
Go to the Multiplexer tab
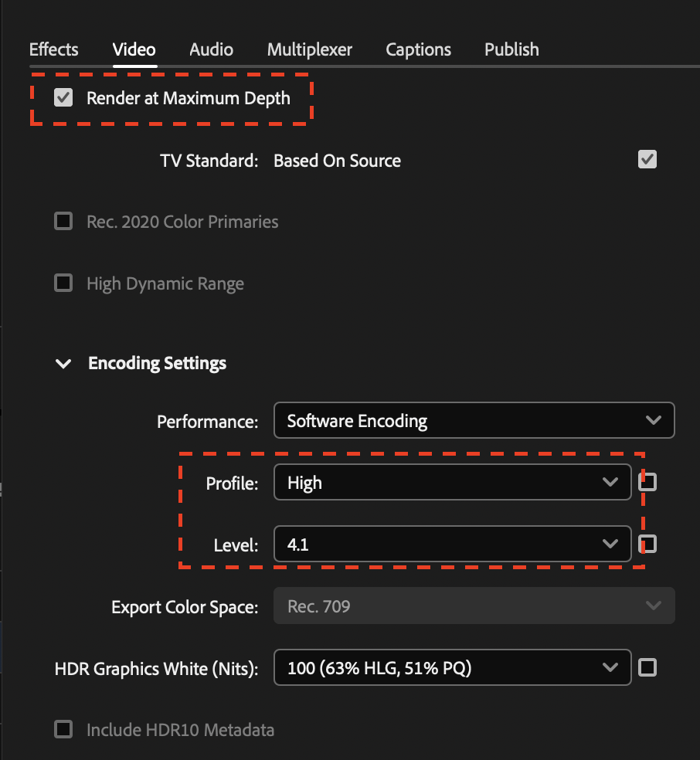[x=310, y=49]
